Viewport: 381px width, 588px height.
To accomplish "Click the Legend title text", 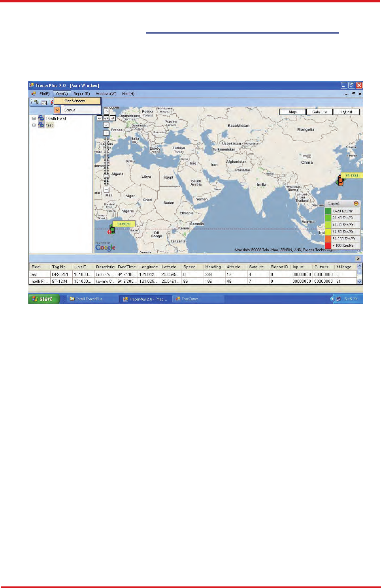I will 334,203.
